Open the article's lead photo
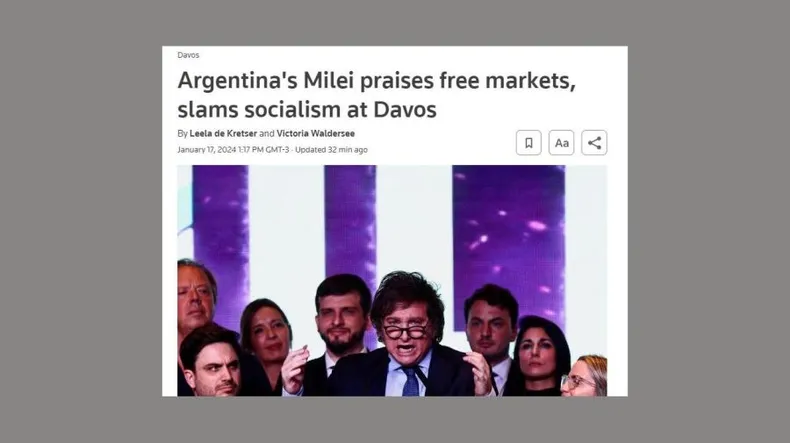 (x=392, y=281)
